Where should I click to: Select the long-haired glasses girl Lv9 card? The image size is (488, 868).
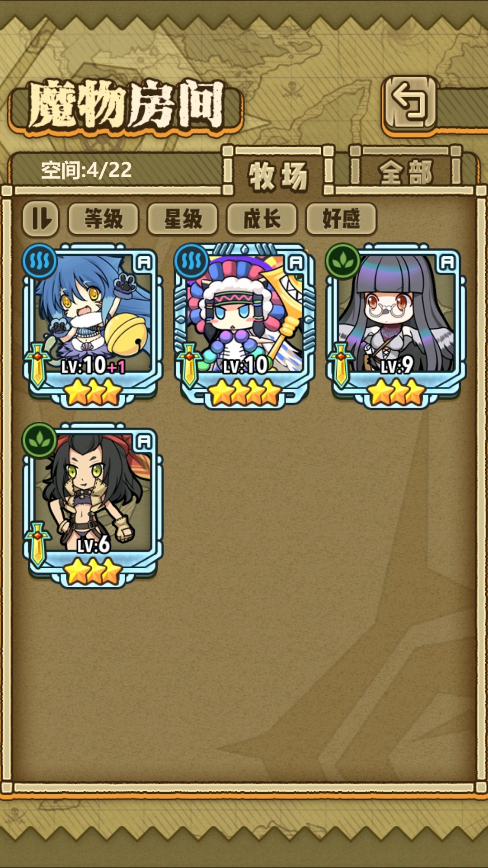(x=396, y=325)
